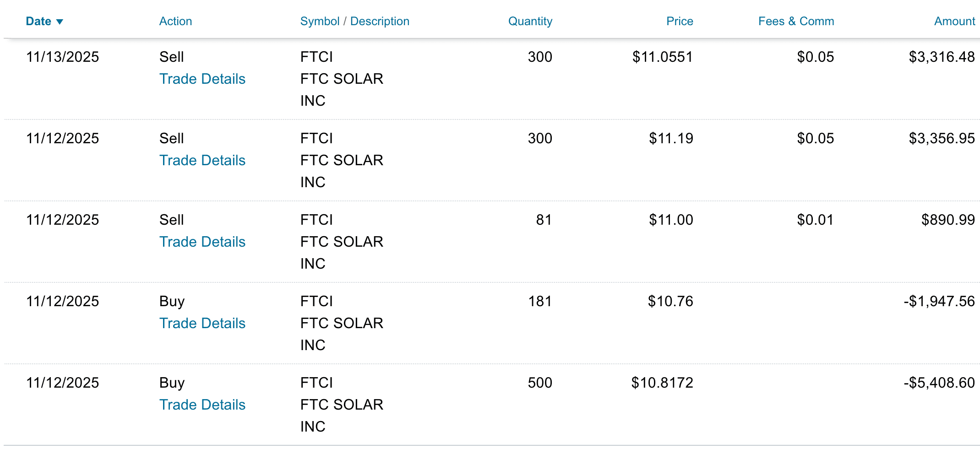This screenshot has height=454, width=980.
Task: Sort by the Amount column header
Action: coord(954,22)
